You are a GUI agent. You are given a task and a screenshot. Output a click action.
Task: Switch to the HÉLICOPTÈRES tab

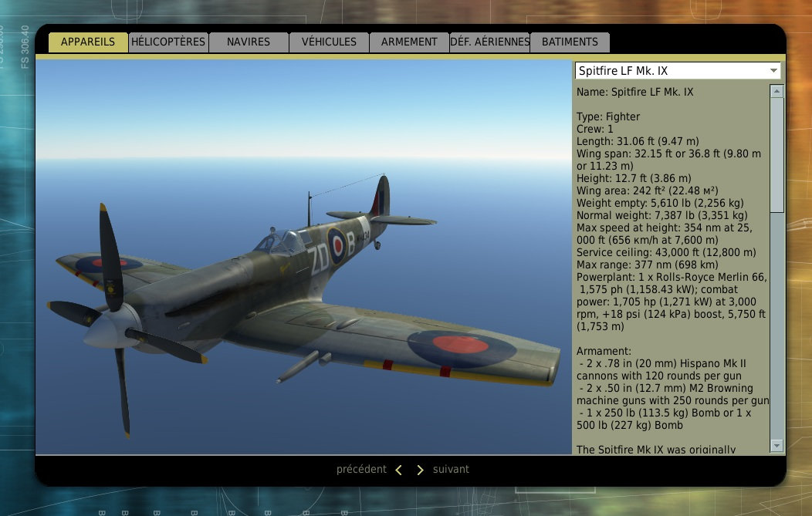click(x=168, y=42)
